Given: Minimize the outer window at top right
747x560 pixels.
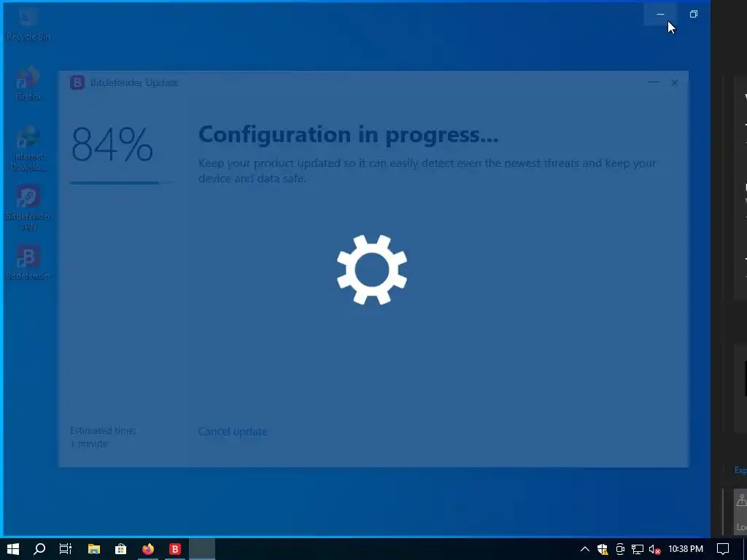Looking at the screenshot, I should 660,14.
